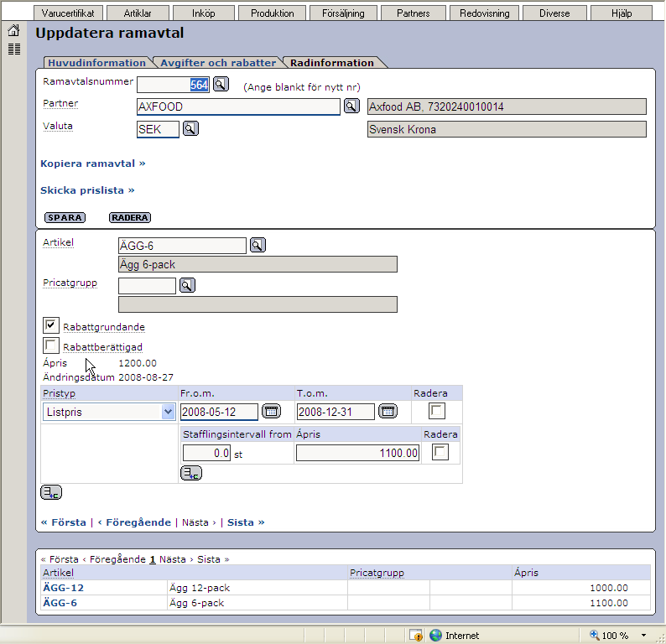
Task: Click the security warning status bar icon
Action: pos(416,635)
